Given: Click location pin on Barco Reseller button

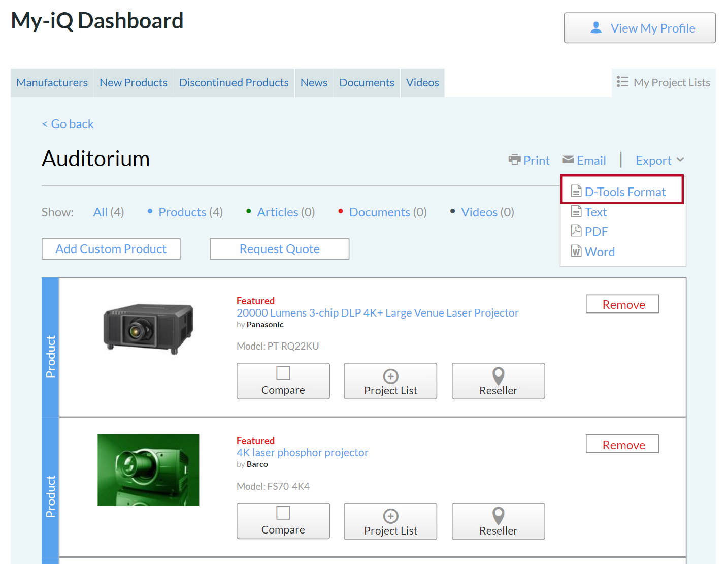Looking at the screenshot, I should click(499, 516).
